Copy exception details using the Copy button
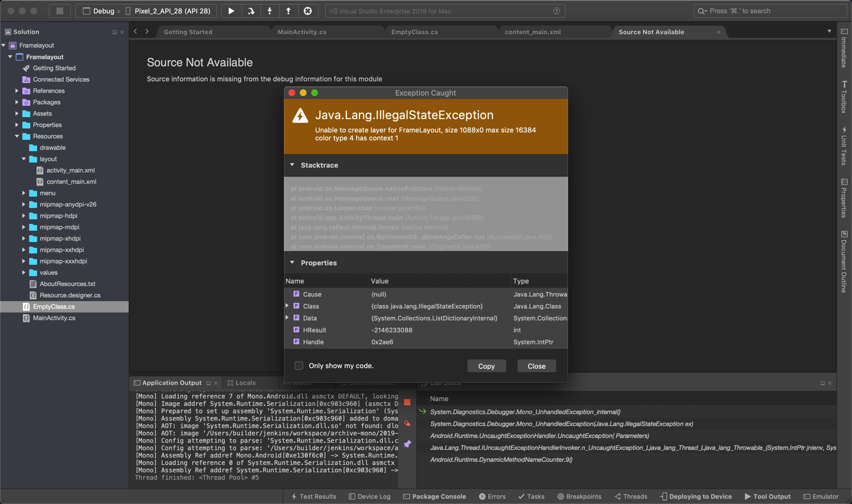This screenshot has width=852, height=504. pos(487,366)
